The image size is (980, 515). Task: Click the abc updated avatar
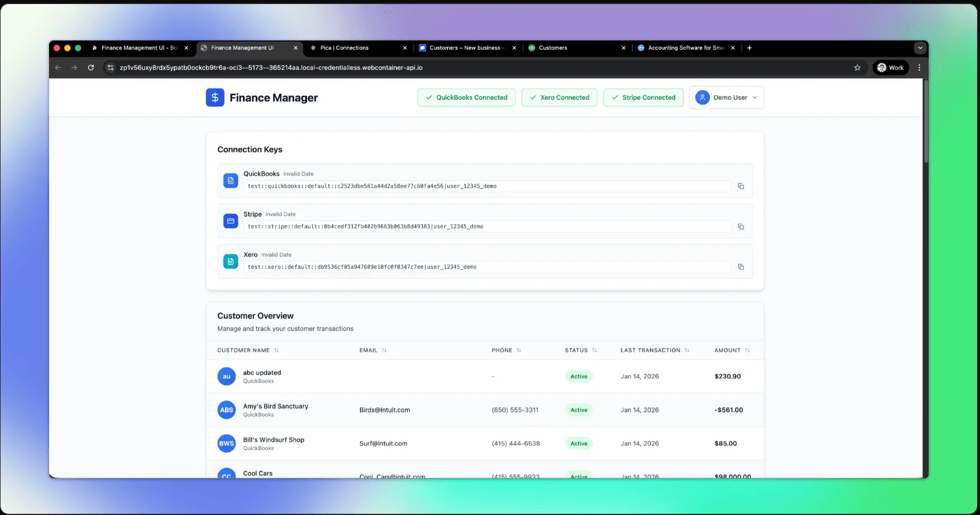(x=226, y=376)
